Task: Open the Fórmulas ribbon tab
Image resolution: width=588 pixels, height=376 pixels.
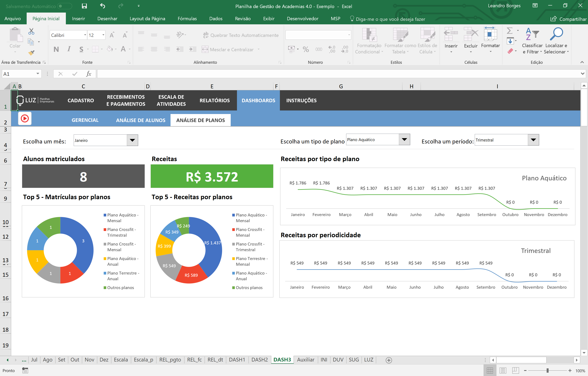Action: pyautogui.click(x=187, y=19)
